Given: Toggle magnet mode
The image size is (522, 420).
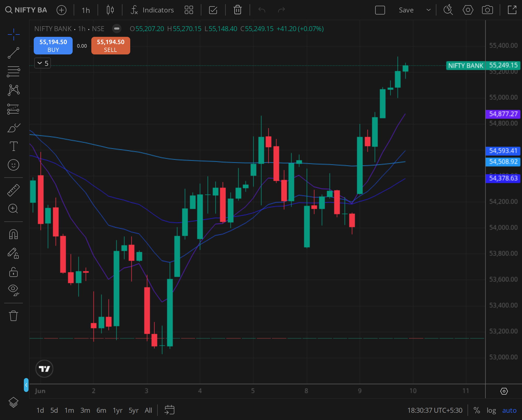Looking at the screenshot, I should [x=13, y=234].
